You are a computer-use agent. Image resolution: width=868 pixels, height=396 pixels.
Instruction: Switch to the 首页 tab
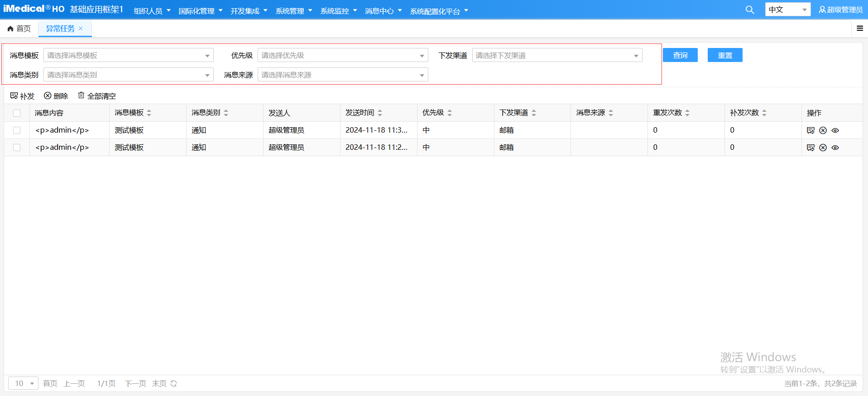19,29
